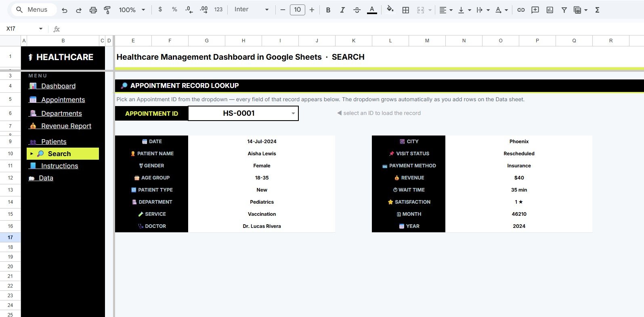
Task: Format as currency with dollar icon
Action: point(160,9)
